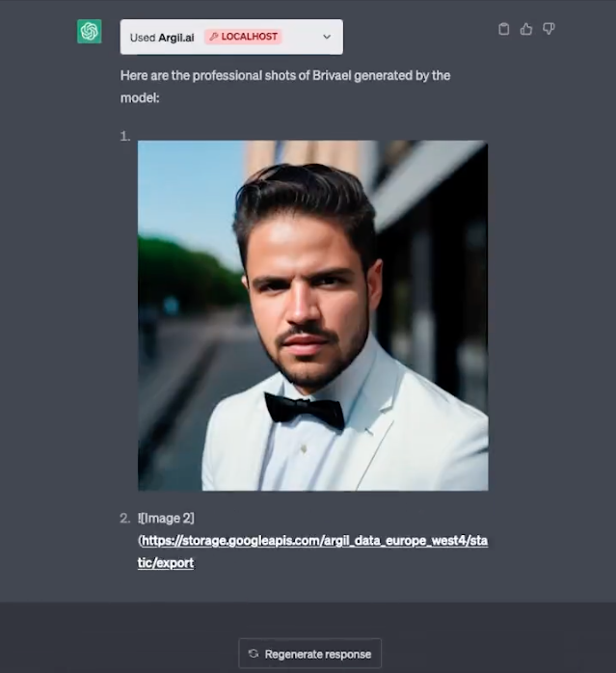Image resolution: width=616 pixels, height=673 pixels.
Task: Click the tic/export part of the link
Action: (x=165, y=563)
